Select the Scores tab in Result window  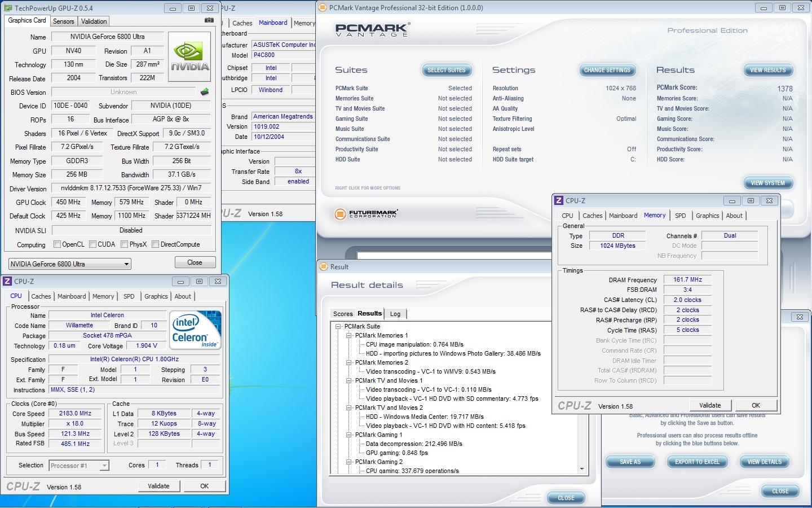[343, 314]
